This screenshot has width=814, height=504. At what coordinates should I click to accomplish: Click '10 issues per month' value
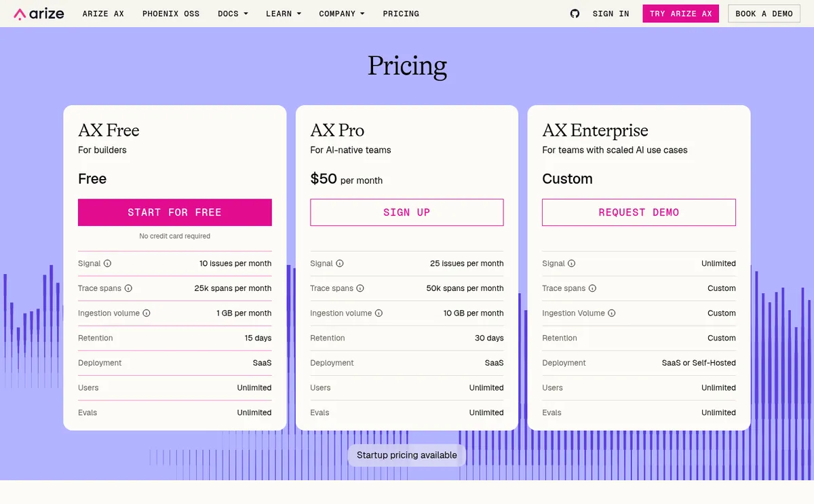pos(235,263)
